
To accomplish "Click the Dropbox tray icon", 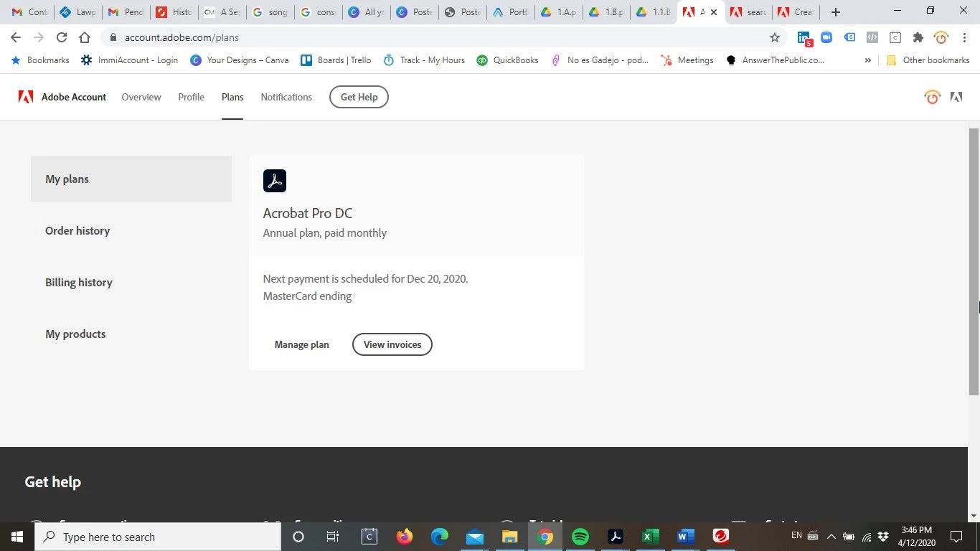I will tap(883, 537).
